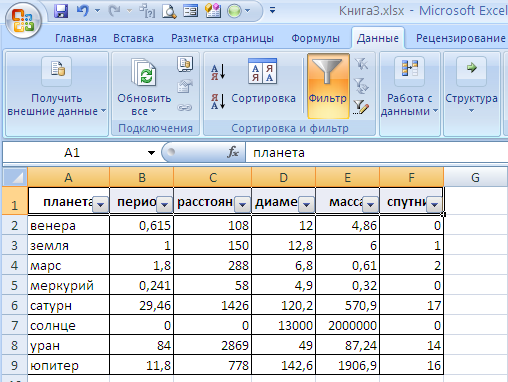Click the Select All corner triangle
The width and height of the screenshot is (508, 382).
[15, 177]
